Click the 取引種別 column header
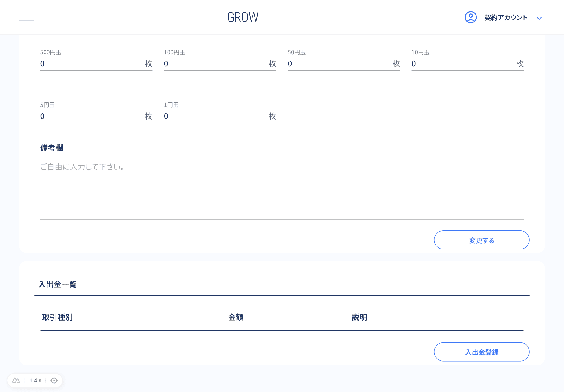 click(57, 317)
